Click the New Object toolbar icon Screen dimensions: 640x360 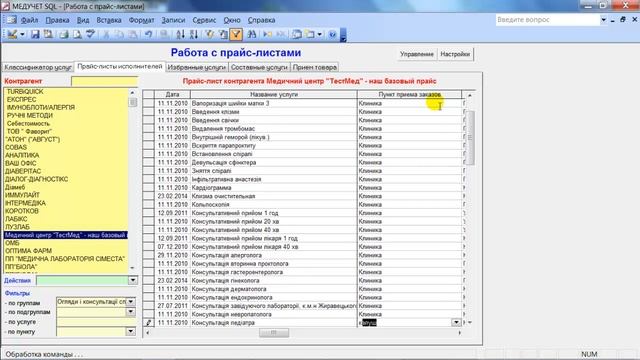tap(310, 35)
